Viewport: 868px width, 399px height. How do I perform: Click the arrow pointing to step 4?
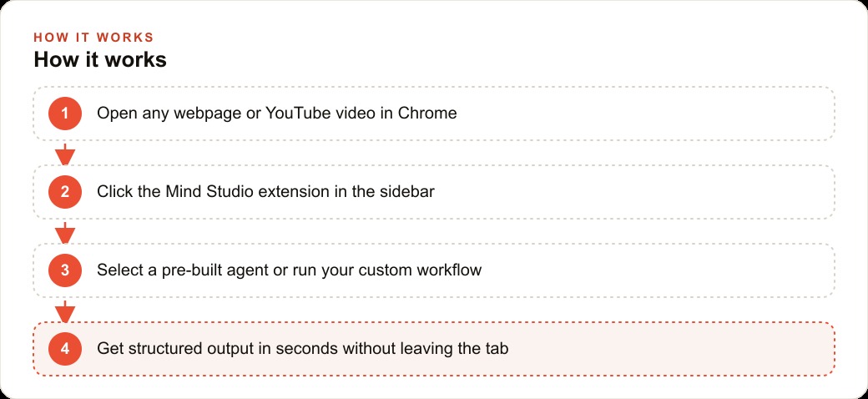click(65, 311)
